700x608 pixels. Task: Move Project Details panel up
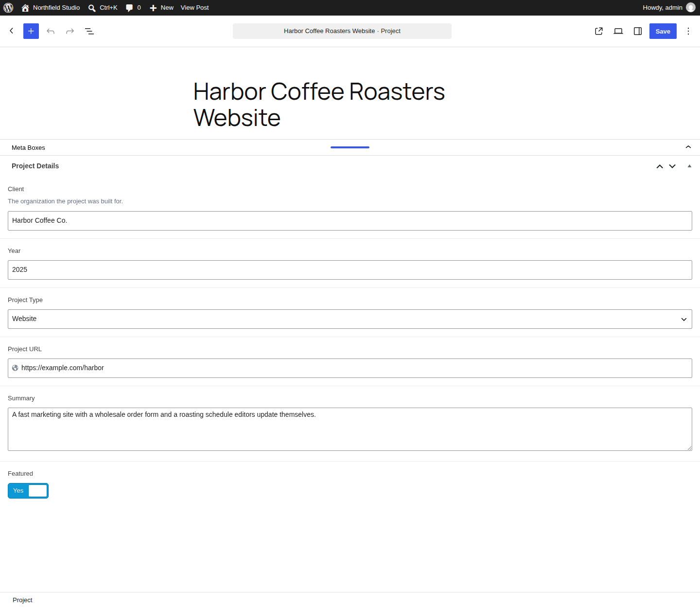click(x=660, y=166)
